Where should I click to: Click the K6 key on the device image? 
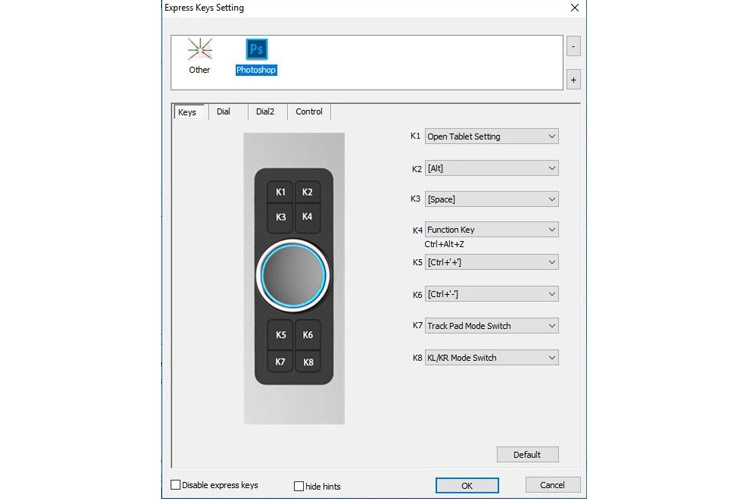(x=308, y=334)
